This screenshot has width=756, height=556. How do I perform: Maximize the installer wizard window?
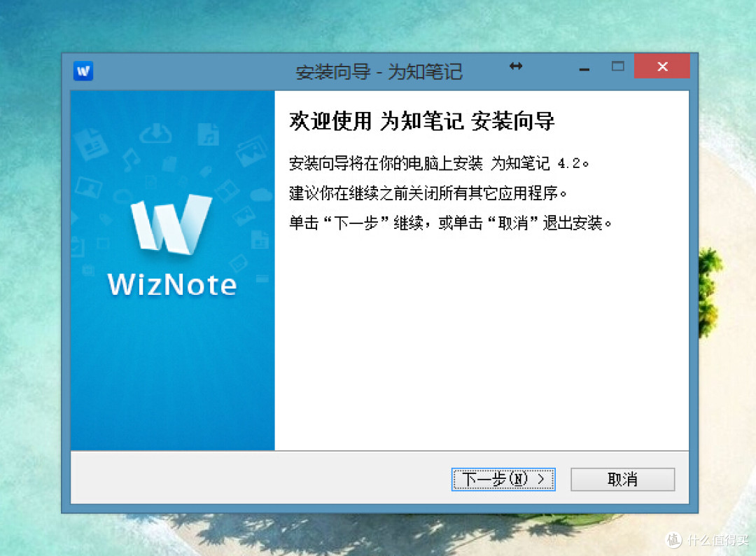617,67
